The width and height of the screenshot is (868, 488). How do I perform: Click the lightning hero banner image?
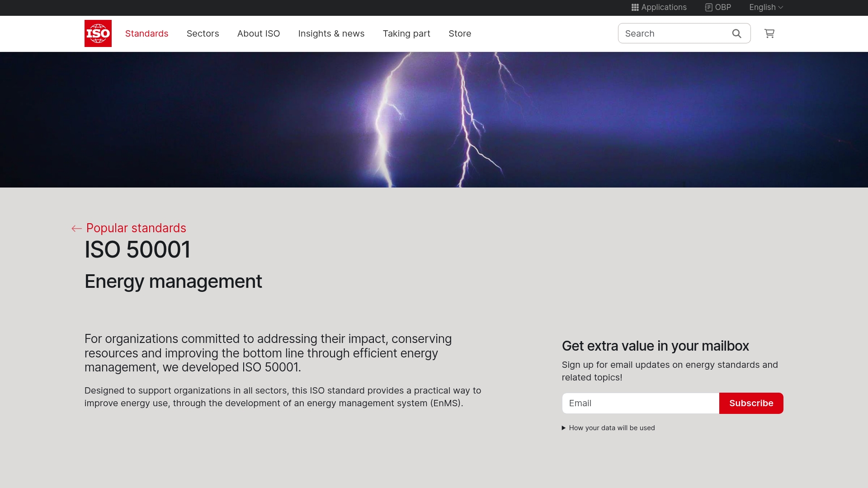(x=434, y=120)
